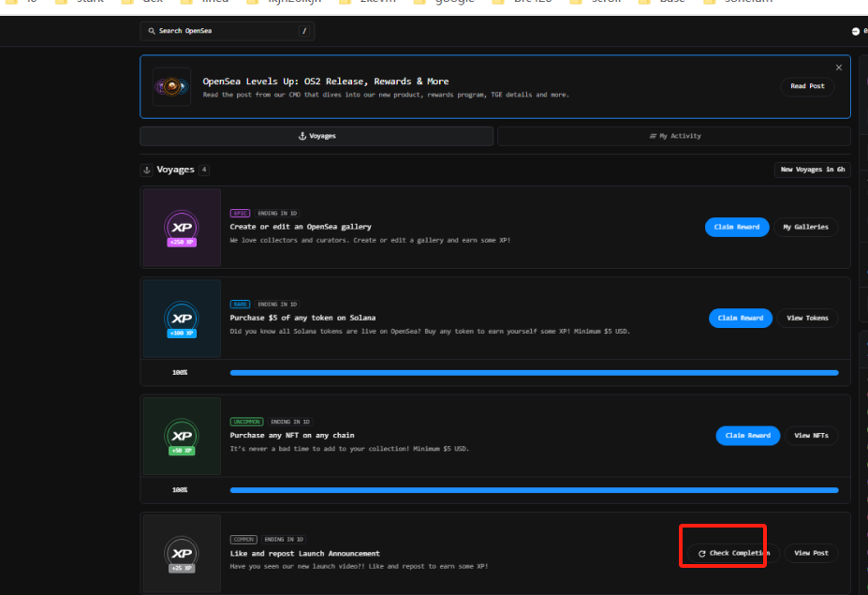Click the anchor icon beside Voyages heading
The image size is (868, 595).
(x=147, y=171)
